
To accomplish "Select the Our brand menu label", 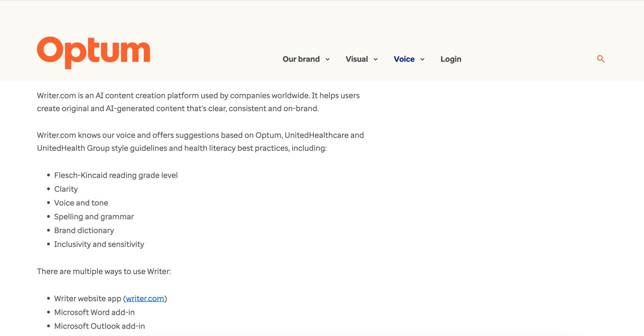I will tap(301, 59).
